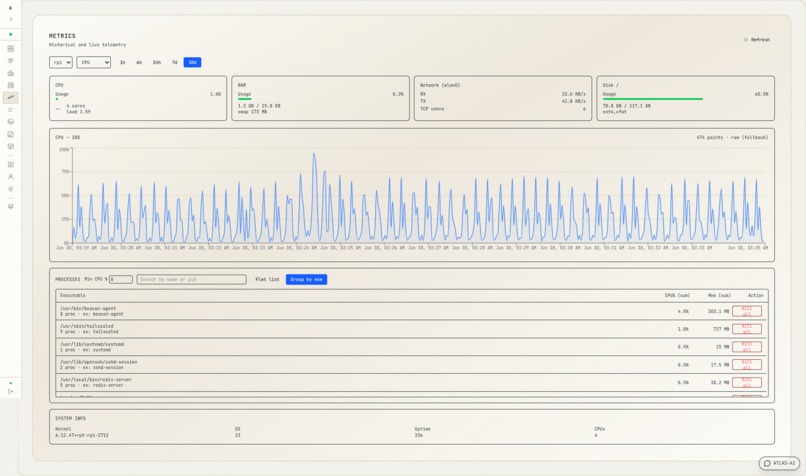Click the 'TCP conns' label
The image size is (806, 476).
pos(432,109)
